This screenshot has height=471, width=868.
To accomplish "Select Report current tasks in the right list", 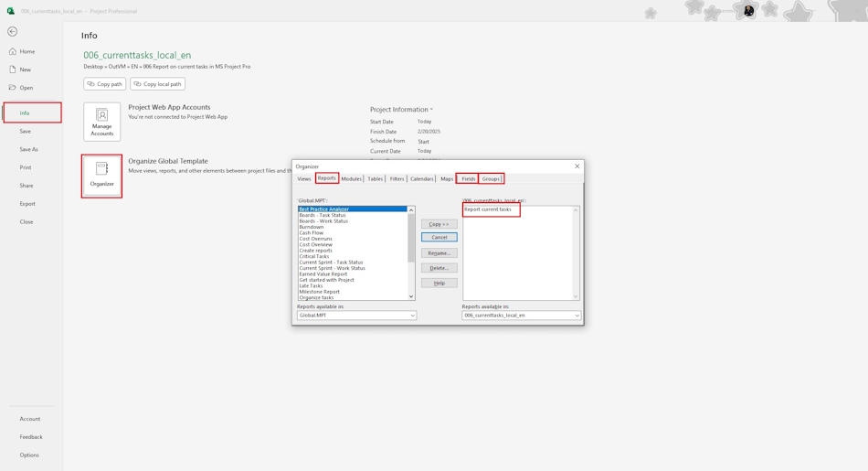I will click(488, 209).
